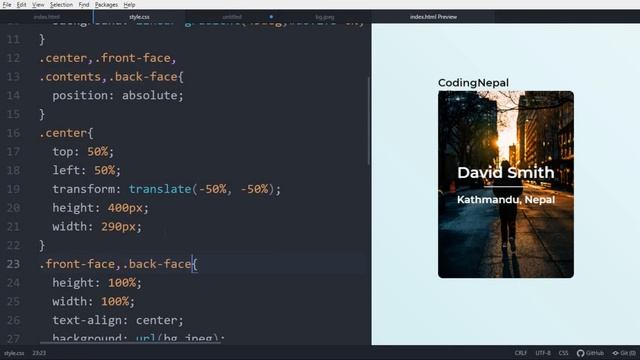Image resolution: width=640 pixels, height=360 pixels.
Task: Select the index.html Preview tab
Action: point(433,17)
